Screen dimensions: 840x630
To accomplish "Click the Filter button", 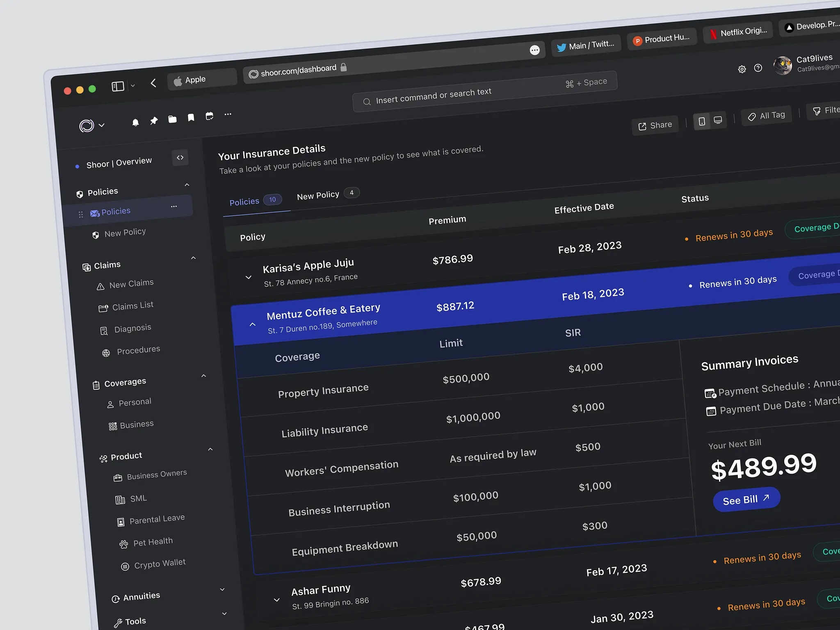I will 824,111.
